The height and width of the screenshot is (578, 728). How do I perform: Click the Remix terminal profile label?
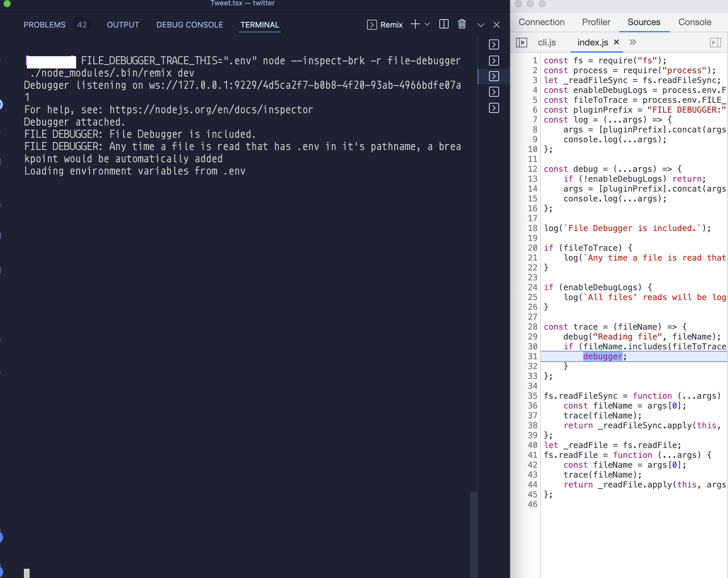[391, 25]
